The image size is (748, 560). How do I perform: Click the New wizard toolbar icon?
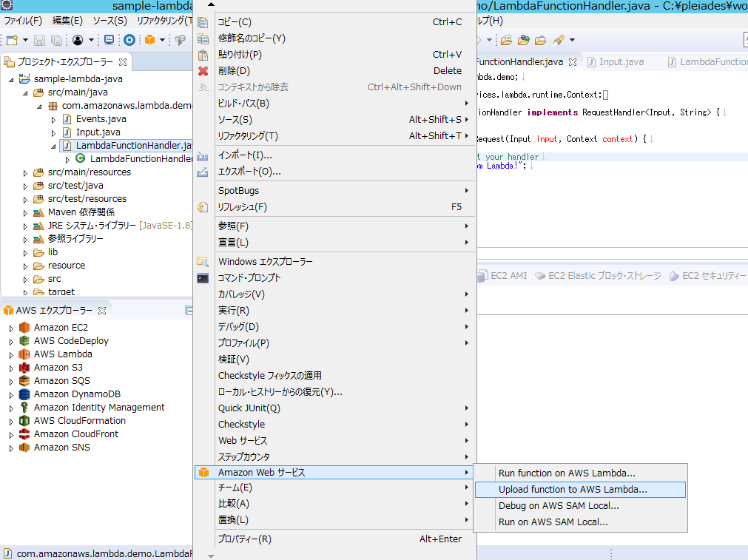[12, 40]
